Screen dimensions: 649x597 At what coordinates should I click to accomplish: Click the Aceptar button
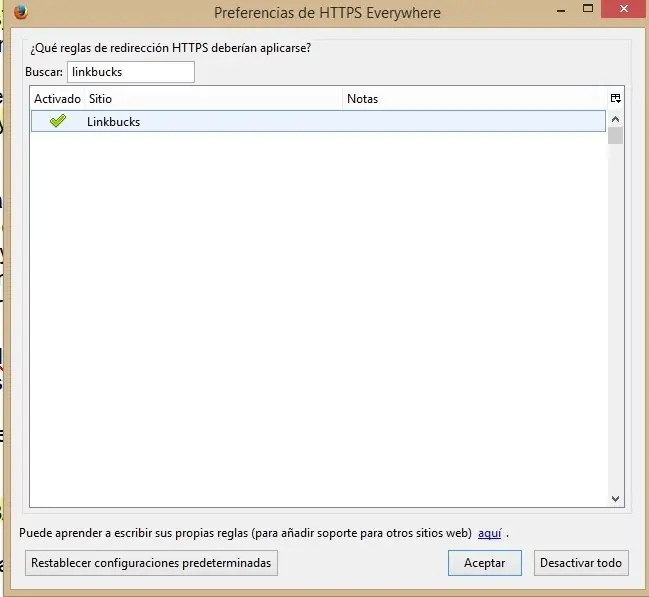[x=485, y=563]
